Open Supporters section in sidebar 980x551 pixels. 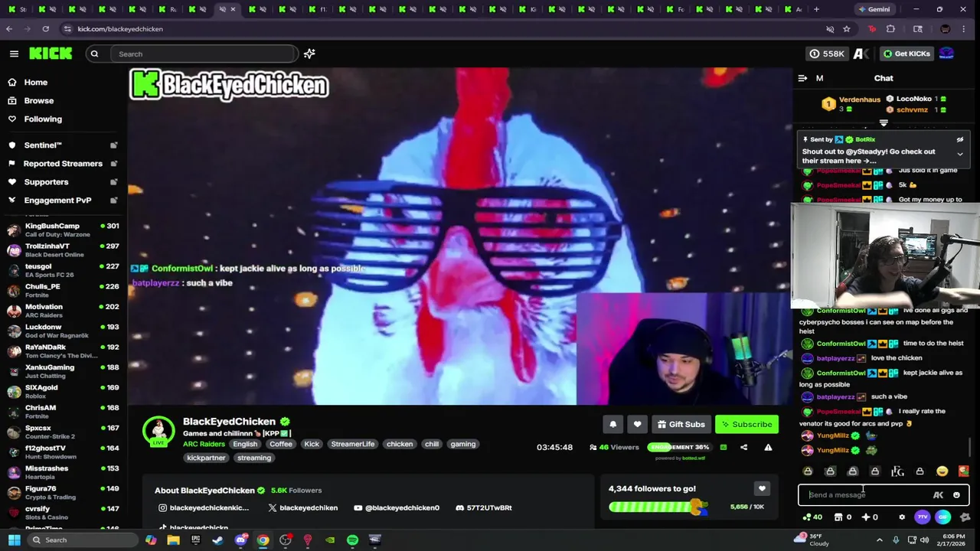point(46,182)
